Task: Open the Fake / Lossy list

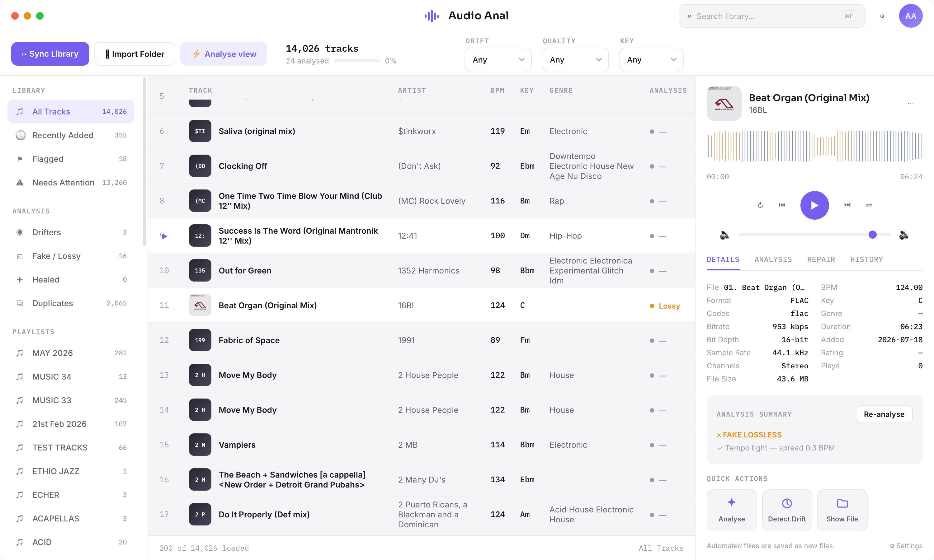Action: tap(71, 256)
